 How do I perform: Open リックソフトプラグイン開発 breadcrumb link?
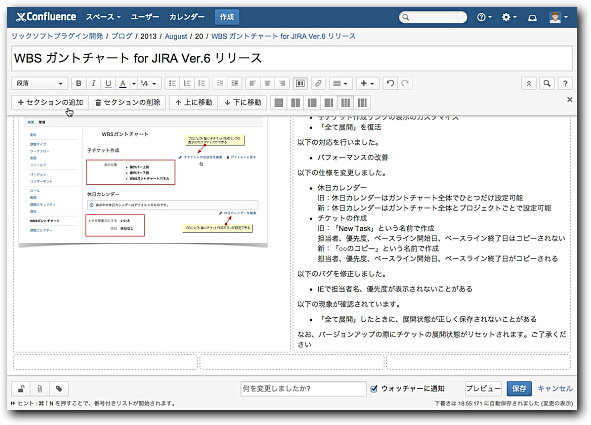tap(57, 36)
